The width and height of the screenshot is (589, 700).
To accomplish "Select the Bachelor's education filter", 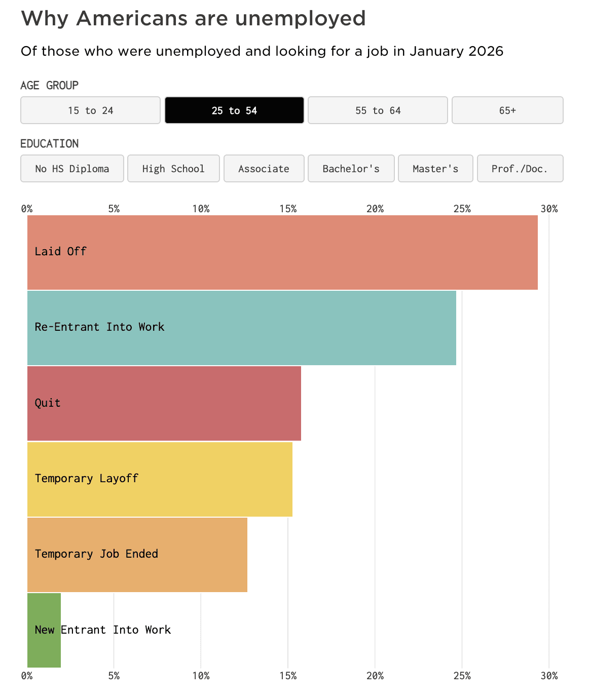I will (x=351, y=168).
